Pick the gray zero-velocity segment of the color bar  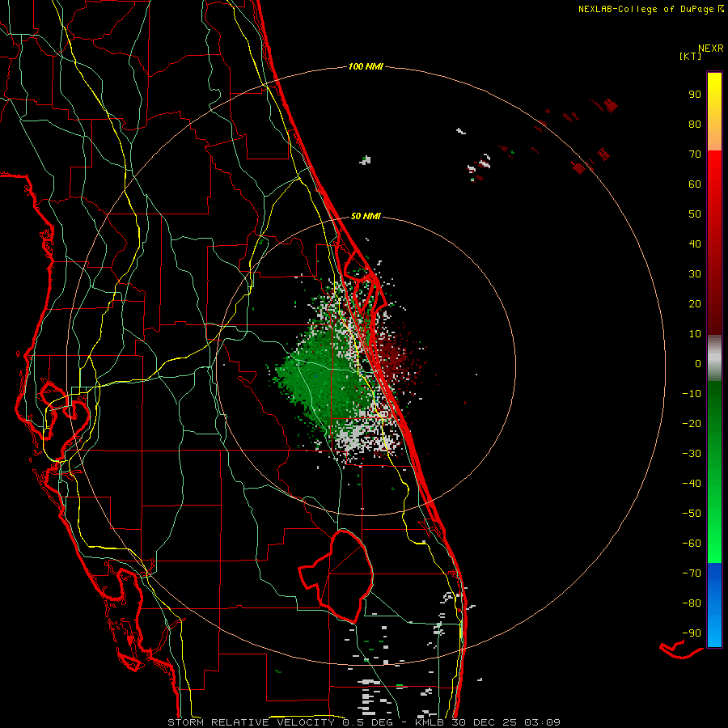[x=714, y=358]
